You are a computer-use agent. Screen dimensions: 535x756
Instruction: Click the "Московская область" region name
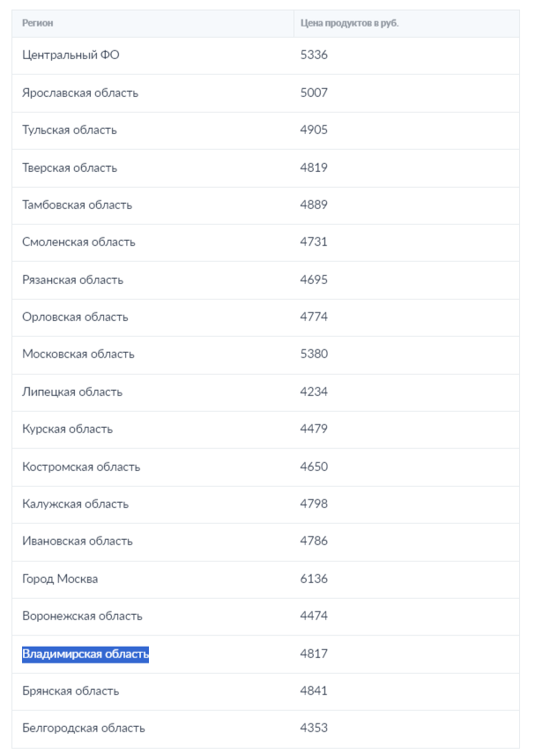[78, 355]
